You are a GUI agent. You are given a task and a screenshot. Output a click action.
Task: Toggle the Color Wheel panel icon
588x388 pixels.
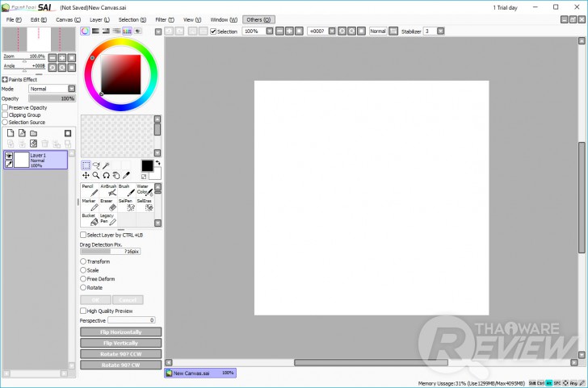[x=85, y=31]
